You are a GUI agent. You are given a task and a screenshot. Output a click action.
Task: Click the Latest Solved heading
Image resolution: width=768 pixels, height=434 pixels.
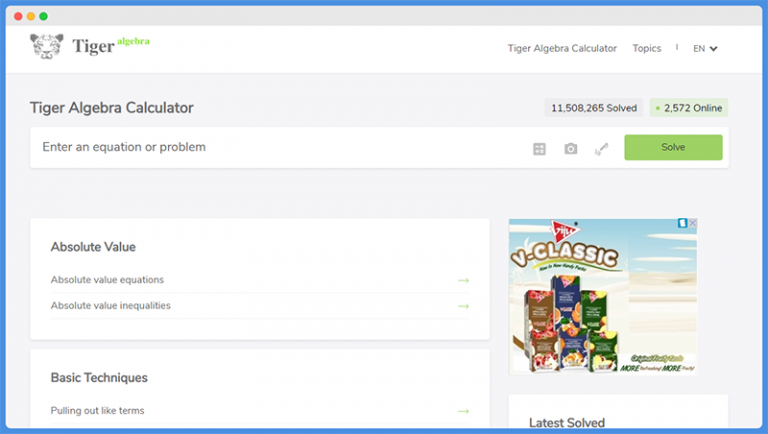click(567, 422)
